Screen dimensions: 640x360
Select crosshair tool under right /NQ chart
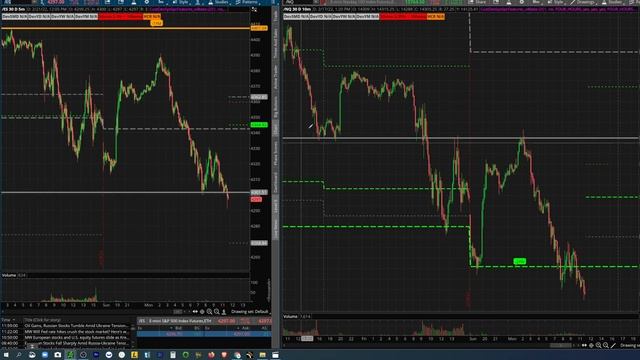coord(591,345)
